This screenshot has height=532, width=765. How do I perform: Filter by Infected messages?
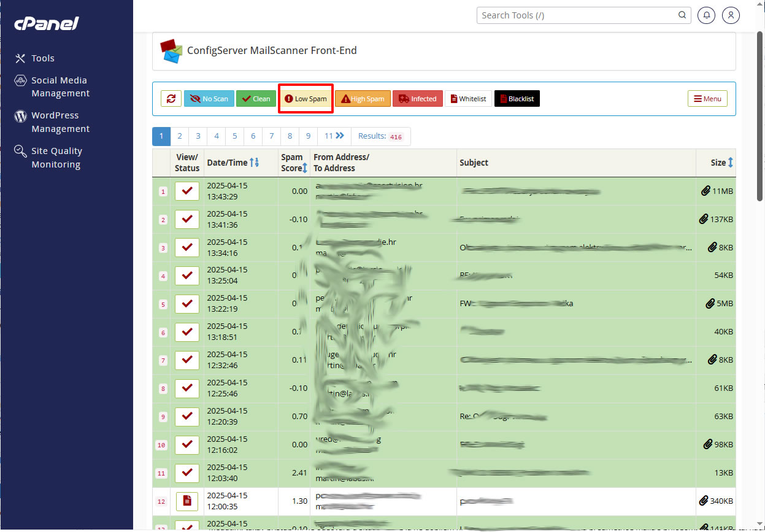pos(418,99)
